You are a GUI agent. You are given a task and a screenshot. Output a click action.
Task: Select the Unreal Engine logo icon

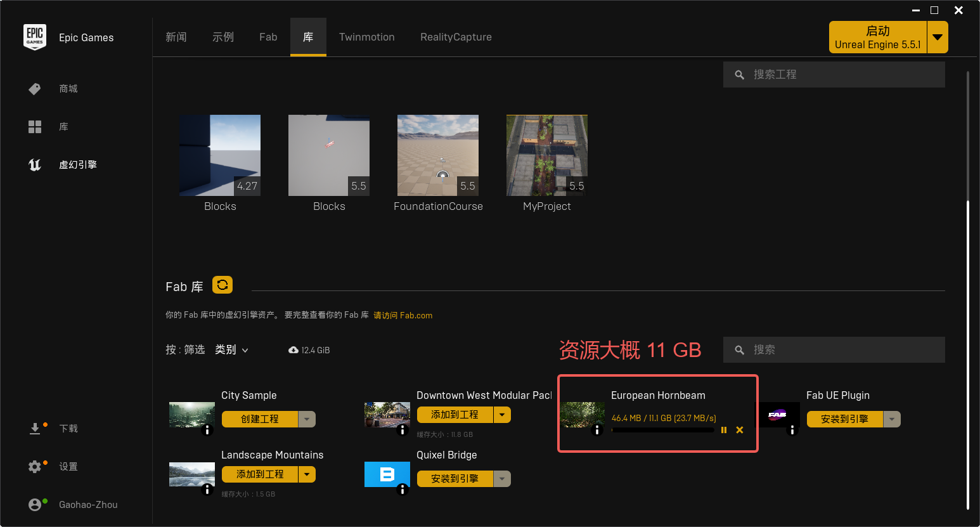35,165
